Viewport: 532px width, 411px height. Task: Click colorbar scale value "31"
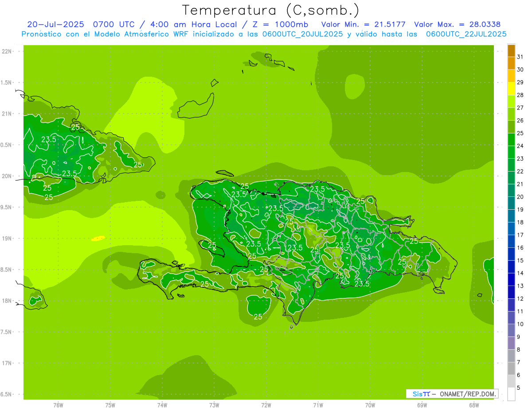(520, 56)
